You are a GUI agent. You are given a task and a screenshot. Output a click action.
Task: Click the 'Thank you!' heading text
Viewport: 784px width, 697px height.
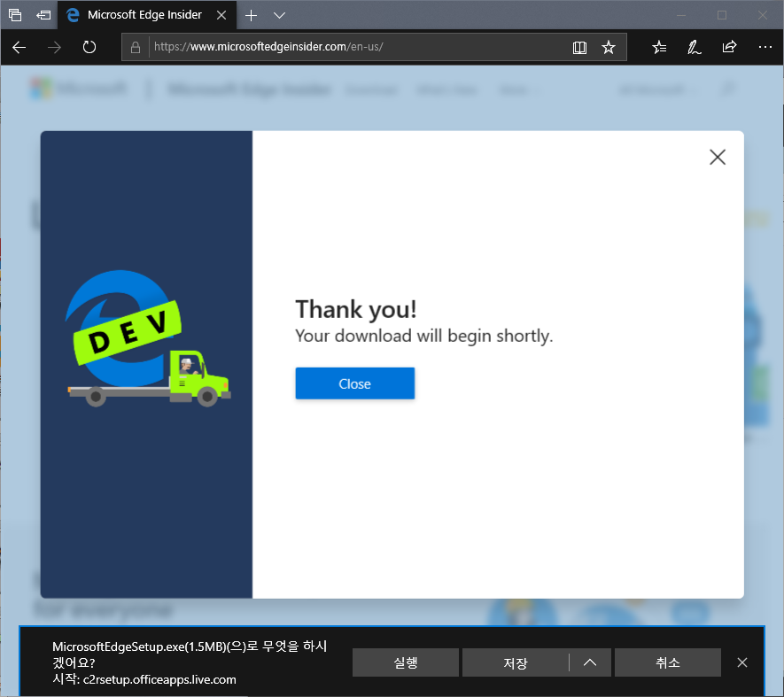[x=355, y=309]
